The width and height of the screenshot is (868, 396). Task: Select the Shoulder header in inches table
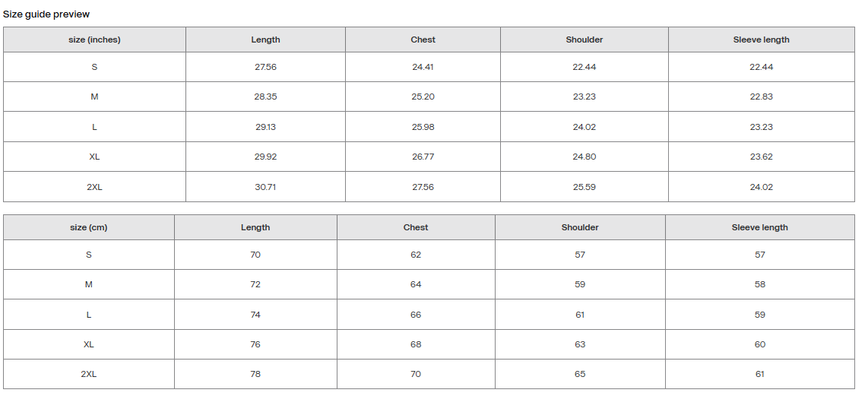pos(584,40)
